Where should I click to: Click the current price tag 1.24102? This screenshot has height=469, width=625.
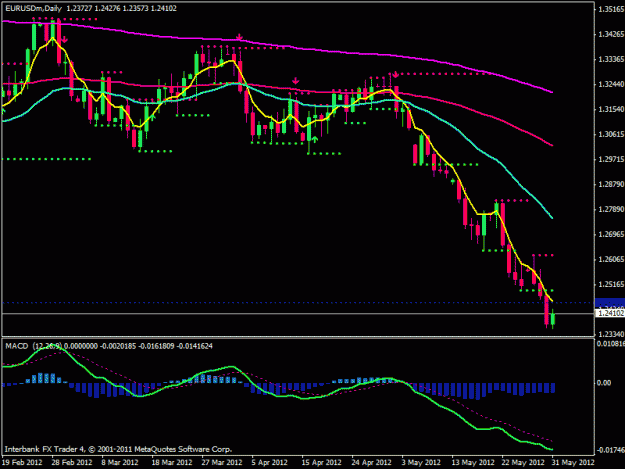pyautogui.click(x=610, y=314)
